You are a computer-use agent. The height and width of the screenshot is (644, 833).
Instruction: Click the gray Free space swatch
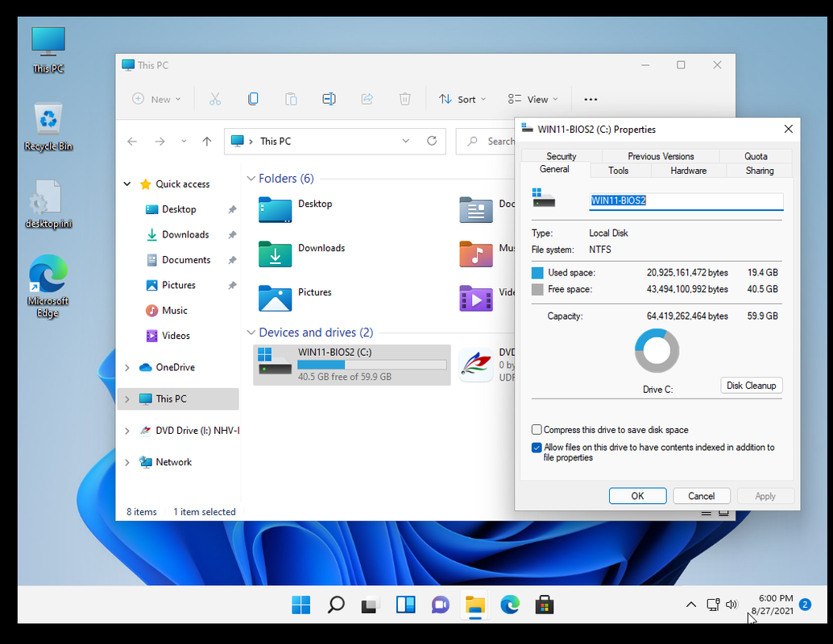pyautogui.click(x=537, y=289)
